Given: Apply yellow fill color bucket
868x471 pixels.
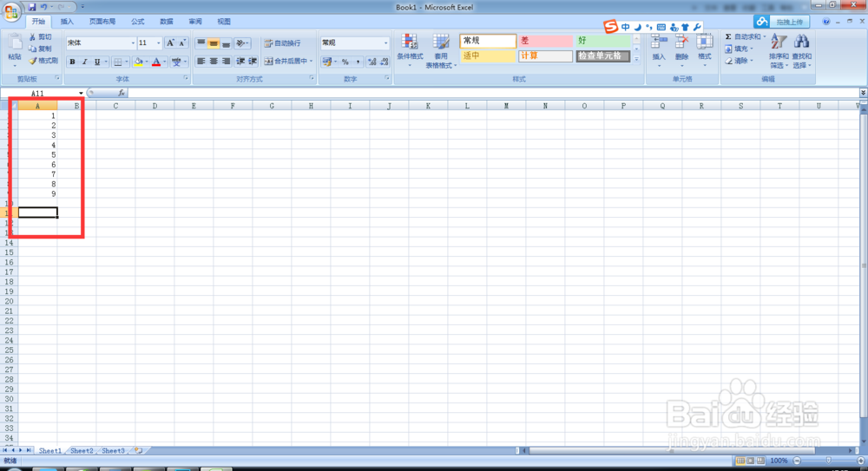Looking at the screenshot, I should [x=138, y=62].
